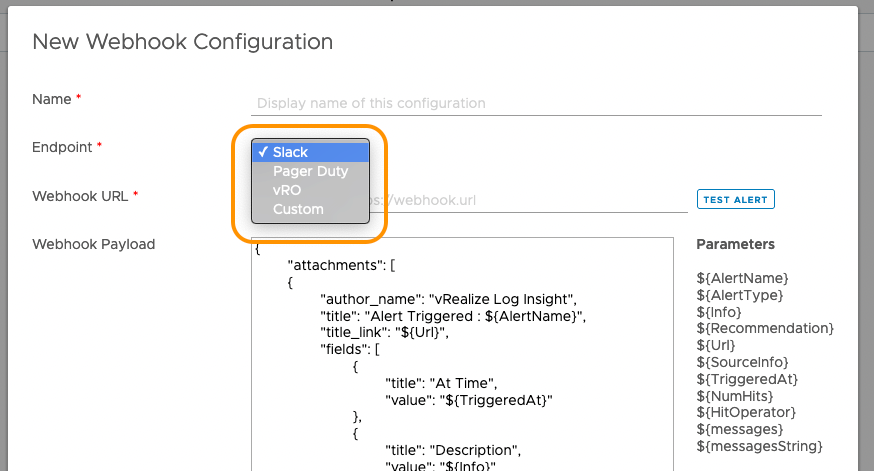
Task: Click the New Webhook Configuration title
Action: coord(182,42)
